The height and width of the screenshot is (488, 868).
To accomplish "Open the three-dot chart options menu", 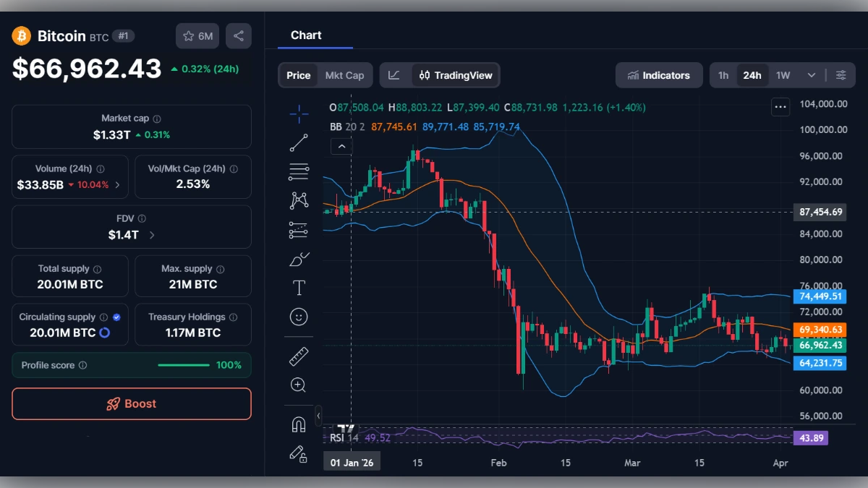I will (780, 106).
